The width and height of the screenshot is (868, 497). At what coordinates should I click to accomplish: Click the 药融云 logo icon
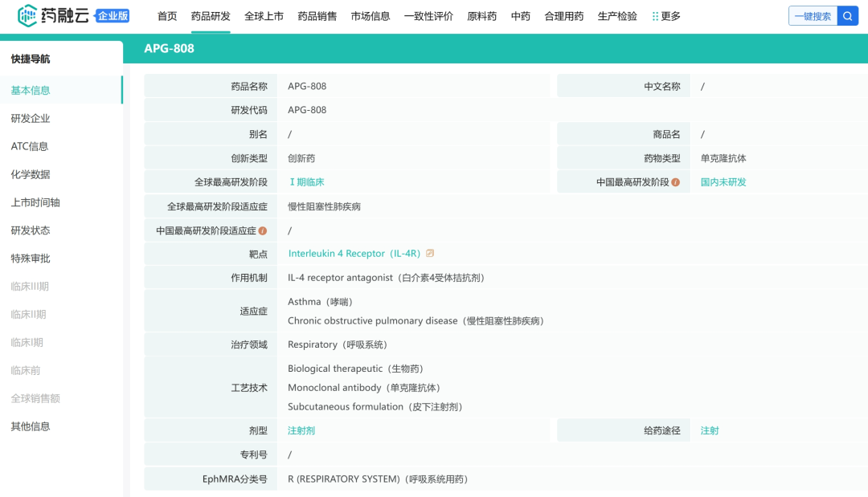[27, 14]
